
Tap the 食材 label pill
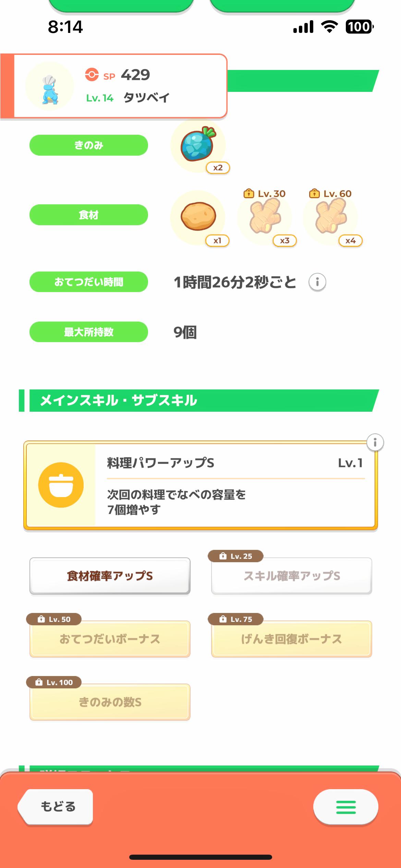coord(89,215)
